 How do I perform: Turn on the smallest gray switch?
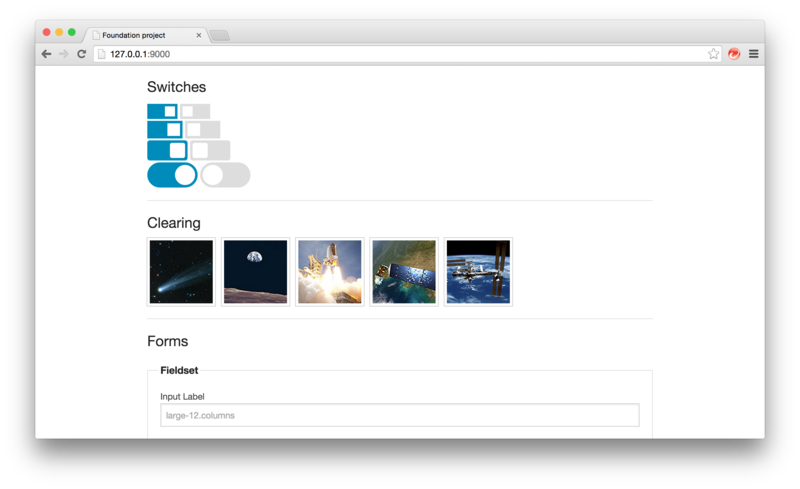click(x=195, y=111)
